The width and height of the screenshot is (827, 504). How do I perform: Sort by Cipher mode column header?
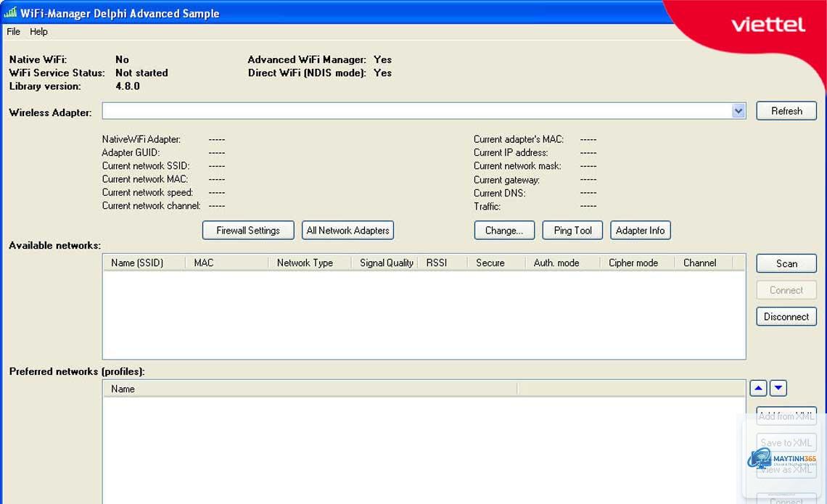pos(638,263)
